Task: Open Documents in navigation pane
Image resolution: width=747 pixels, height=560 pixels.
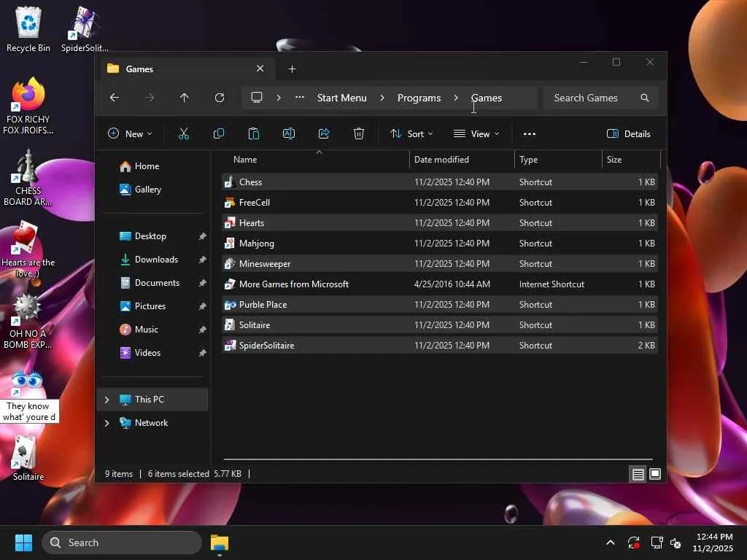Action: point(158,283)
